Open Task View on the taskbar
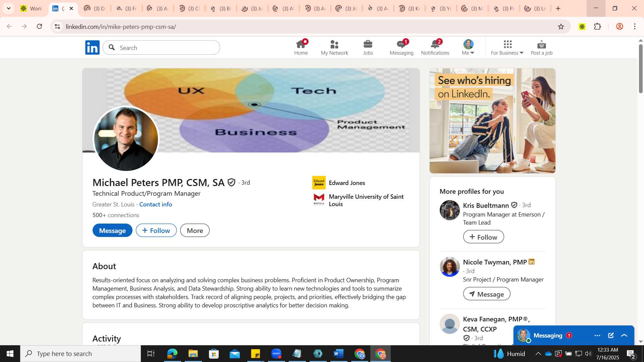Screen dimensions: 644x362 tap(151, 354)
